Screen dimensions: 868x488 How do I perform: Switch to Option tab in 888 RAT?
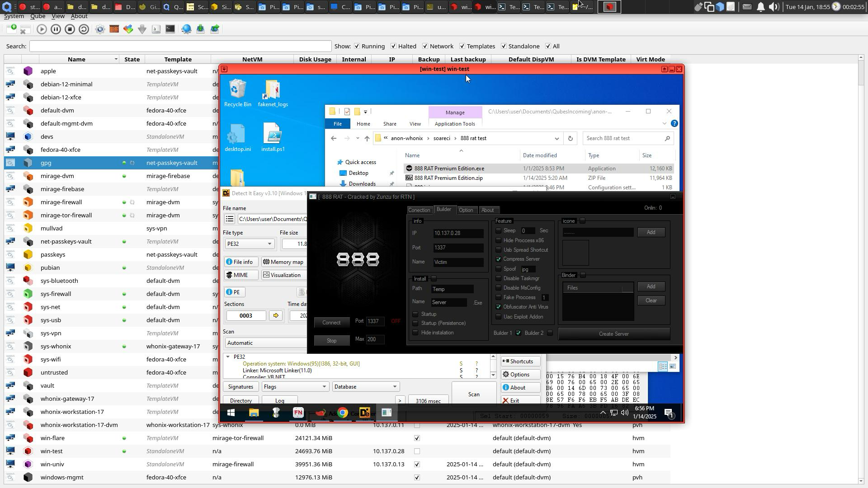466,210
